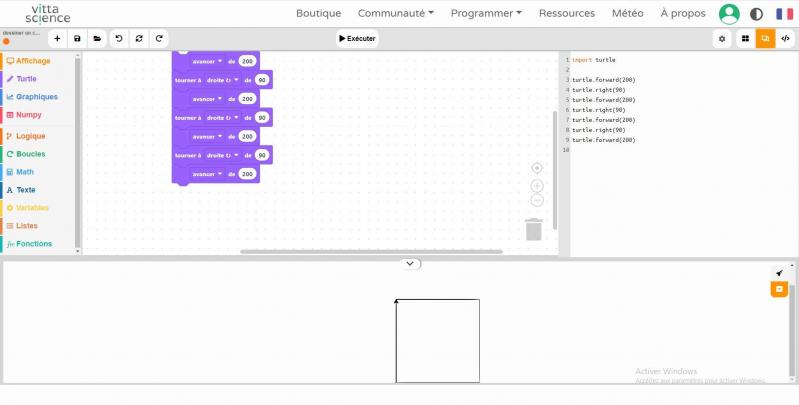Open a project using the folder icon
This screenshot has height=405, width=799.
[x=97, y=38]
